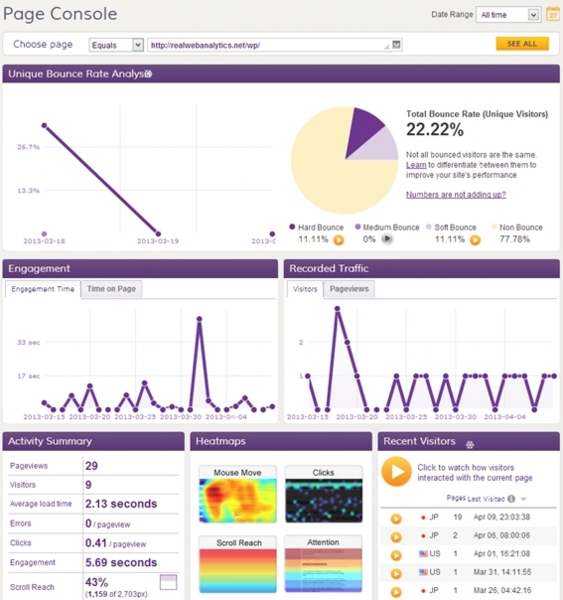The height and width of the screenshot is (600, 563).
Task: Click the Average load time 2.13 seconds value
Action: point(121,504)
